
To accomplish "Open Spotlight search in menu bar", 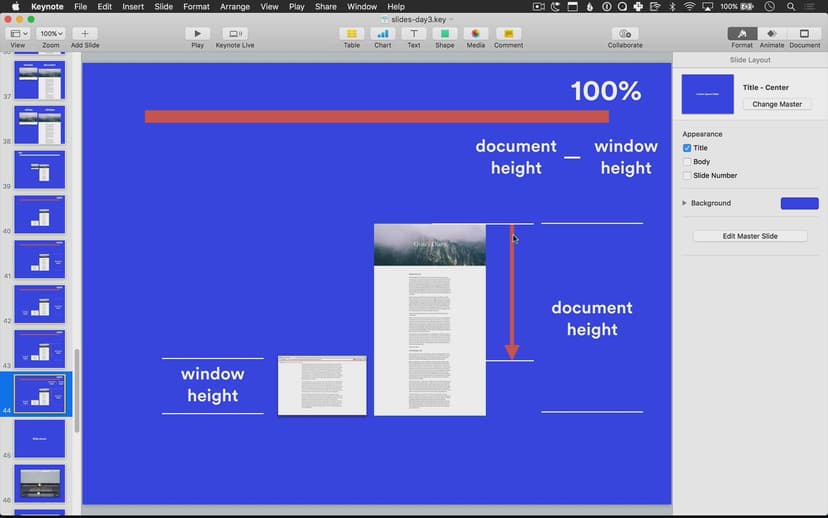I will pos(791,6).
